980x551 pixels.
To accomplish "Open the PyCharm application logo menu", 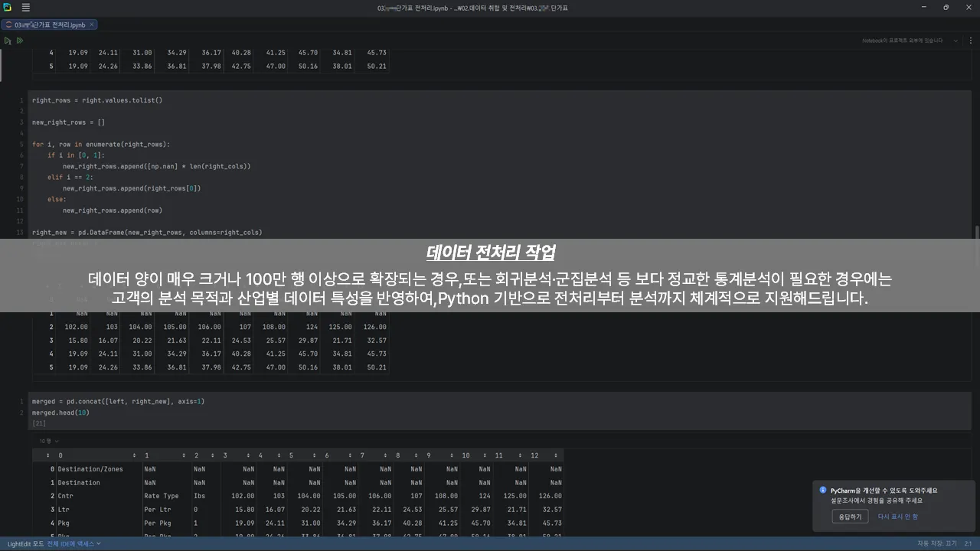I will coord(7,8).
